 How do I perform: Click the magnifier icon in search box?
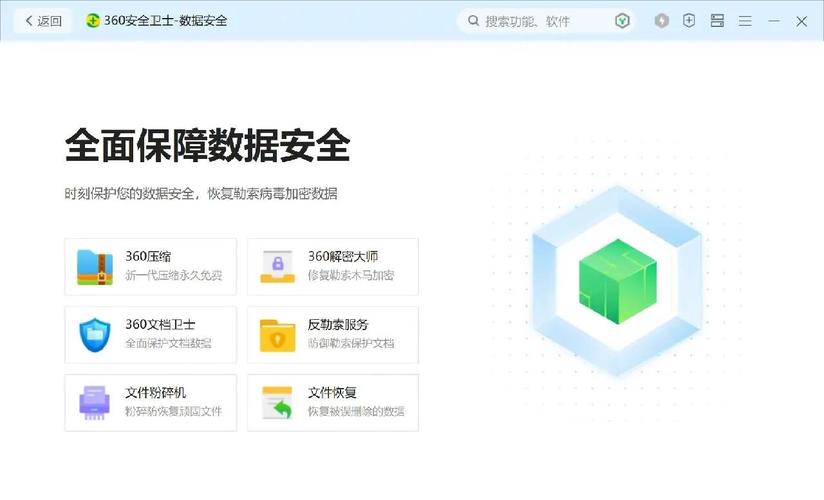pyautogui.click(x=473, y=21)
